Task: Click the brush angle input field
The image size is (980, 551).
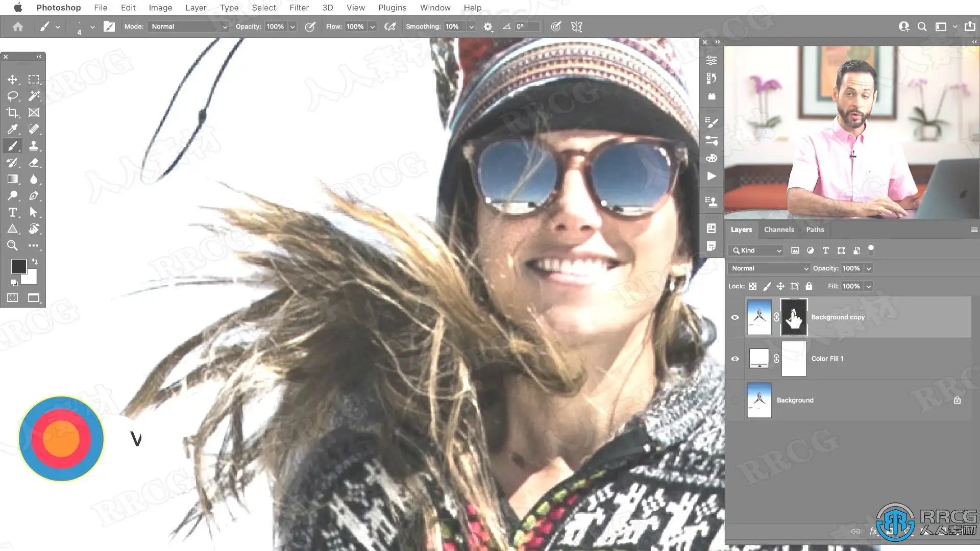Action: [527, 27]
